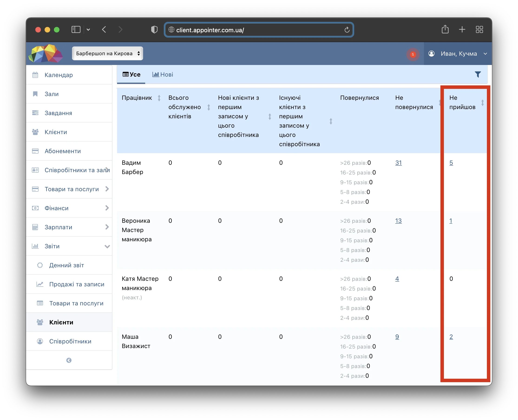Open the Барбершоп на Кирова location dropdown
Image resolution: width=518 pixels, height=420 pixels.
tap(108, 53)
